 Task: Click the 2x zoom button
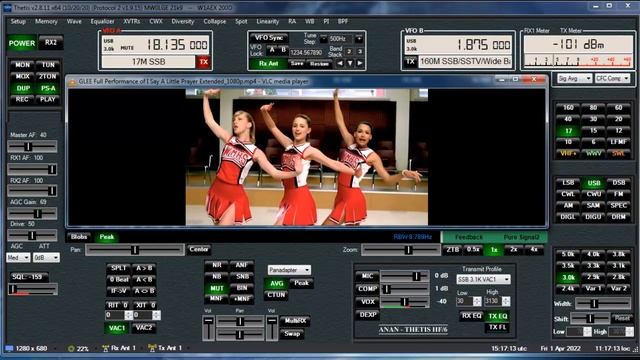513,249
